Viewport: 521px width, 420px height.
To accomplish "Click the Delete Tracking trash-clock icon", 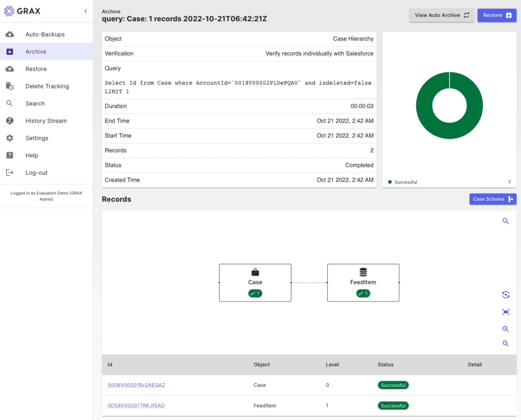I will point(10,86).
